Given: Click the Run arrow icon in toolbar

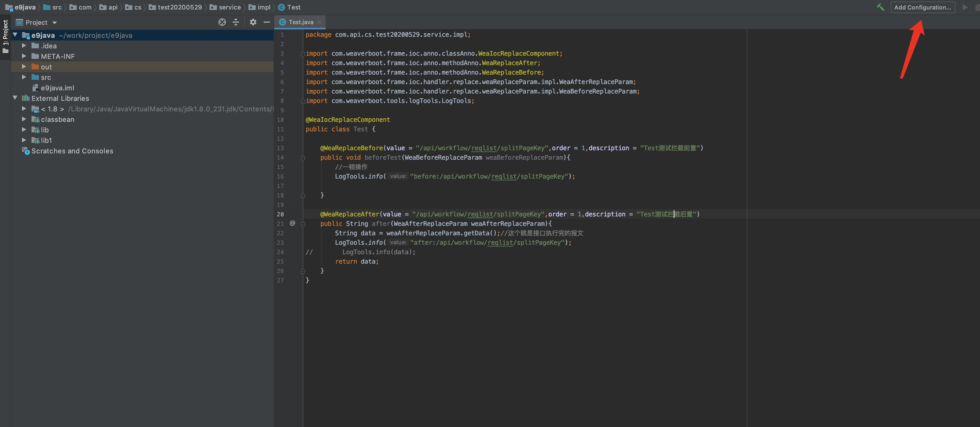Looking at the screenshot, I should point(965,7).
